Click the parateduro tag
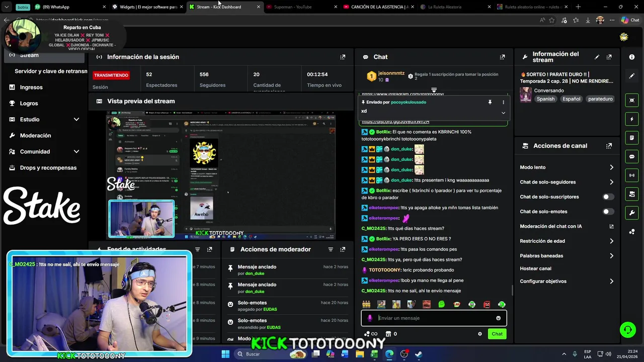Image resolution: width=644 pixels, height=362 pixels. (x=600, y=99)
